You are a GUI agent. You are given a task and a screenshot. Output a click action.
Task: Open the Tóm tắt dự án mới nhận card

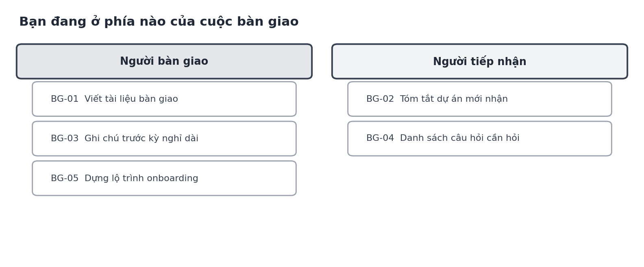coord(480,99)
